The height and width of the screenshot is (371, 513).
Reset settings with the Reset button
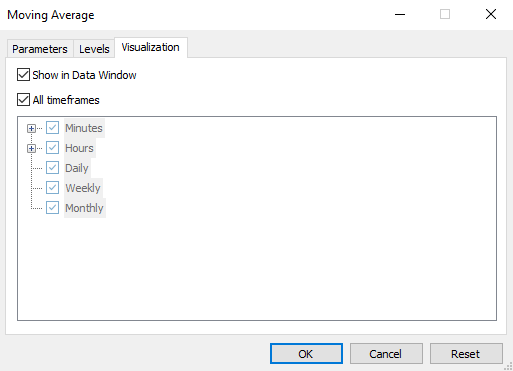click(466, 354)
